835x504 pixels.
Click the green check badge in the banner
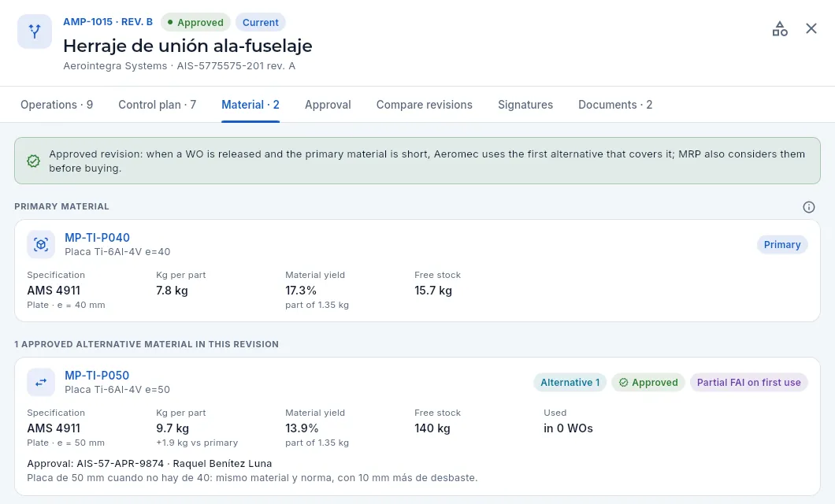click(x=34, y=161)
